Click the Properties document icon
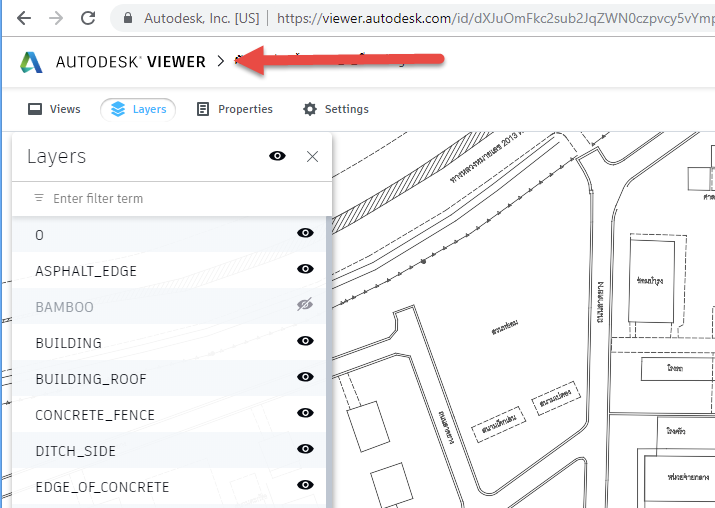This screenshot has height=508, width=715. [x=202, y=109]
